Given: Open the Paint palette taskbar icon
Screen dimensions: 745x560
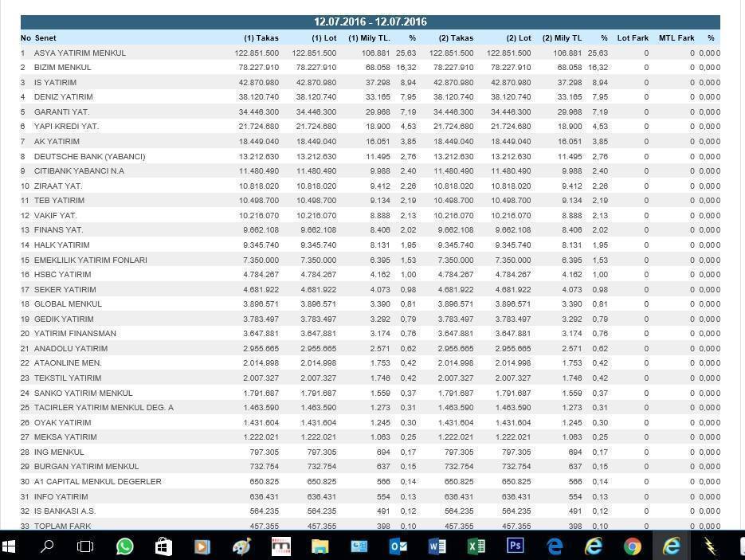Looking at the screenshot, I should click(241, 546).
